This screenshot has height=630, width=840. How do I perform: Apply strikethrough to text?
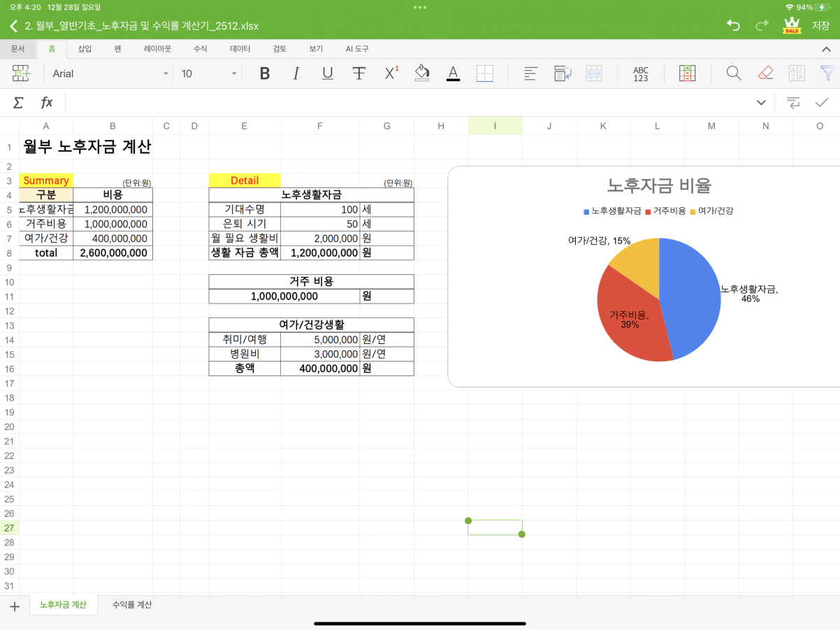coord(359,73)
